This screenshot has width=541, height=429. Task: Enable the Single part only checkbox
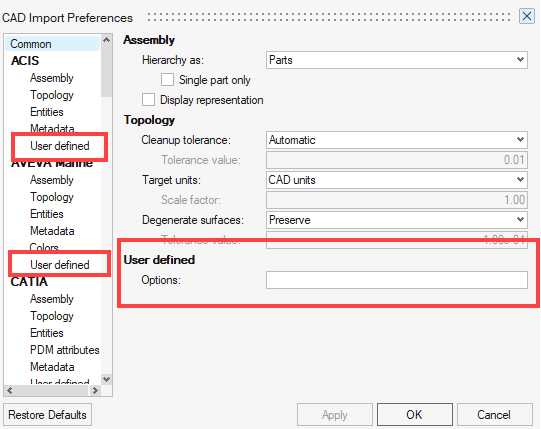pos(167,79)
